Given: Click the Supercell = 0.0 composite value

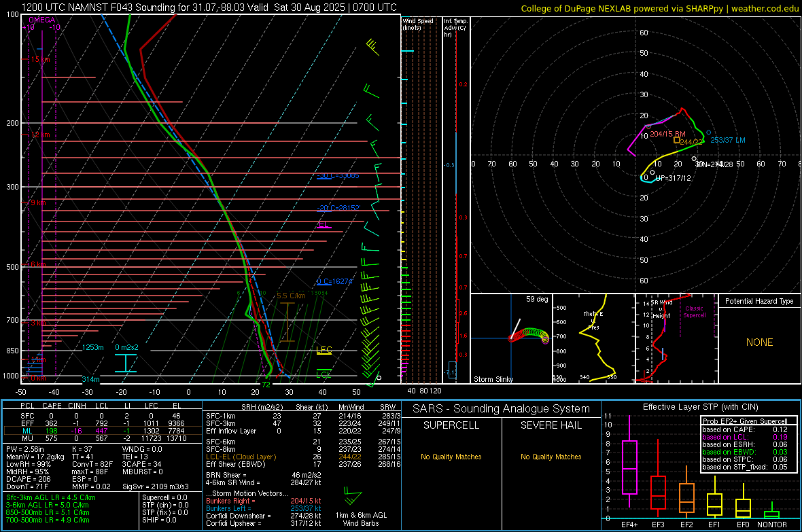Looking at the screenshot, I should (164, 497).
